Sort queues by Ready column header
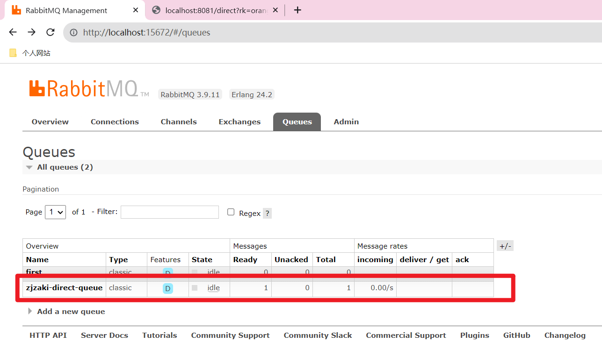 (x=245, y=260)
